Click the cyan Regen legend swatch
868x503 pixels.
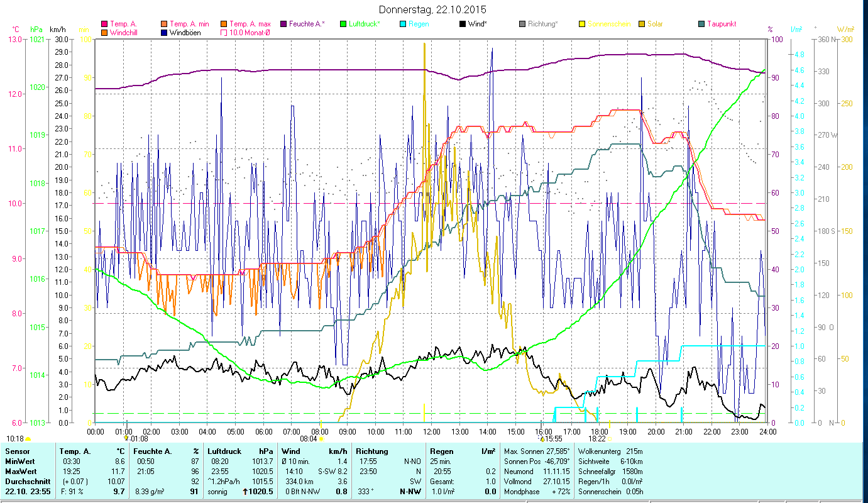click(x=403, y=24)
